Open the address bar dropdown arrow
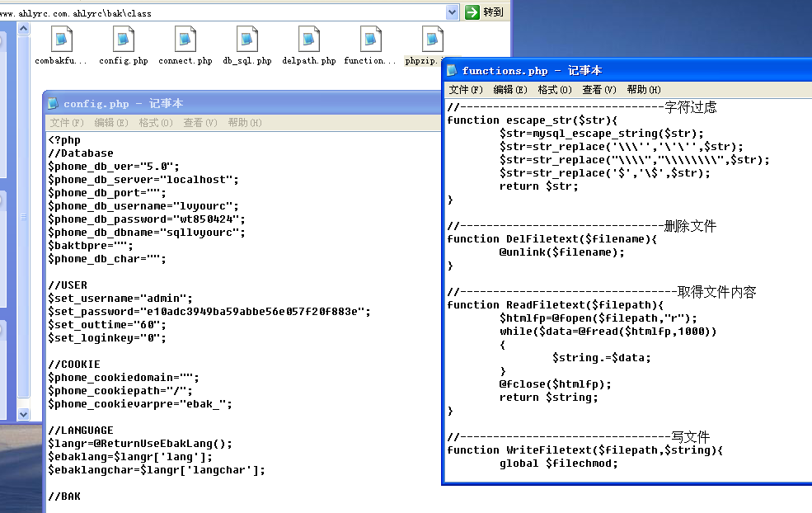The image size is (812, 513). point(452,12)
